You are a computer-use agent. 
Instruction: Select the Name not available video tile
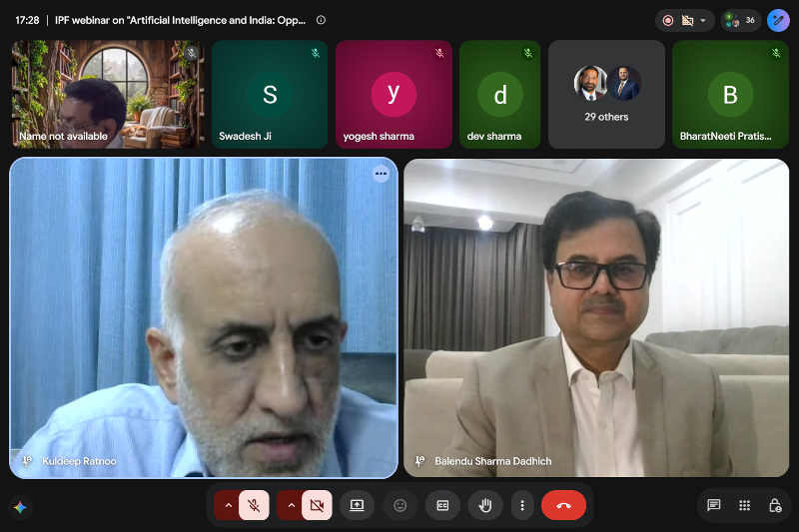[108, 94]
